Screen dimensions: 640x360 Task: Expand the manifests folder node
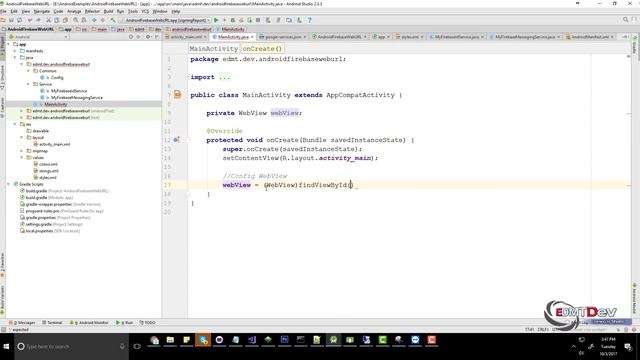point(15,51)
